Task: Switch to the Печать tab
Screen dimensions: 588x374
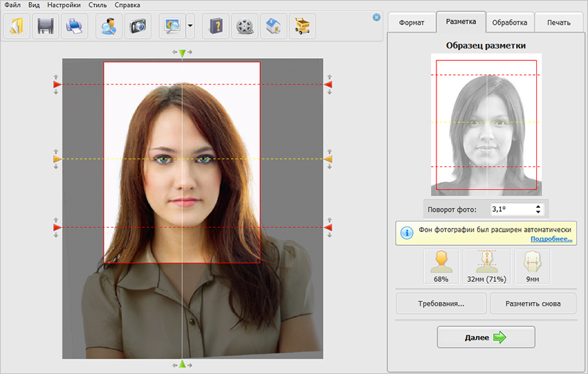Action: point(559,22)
